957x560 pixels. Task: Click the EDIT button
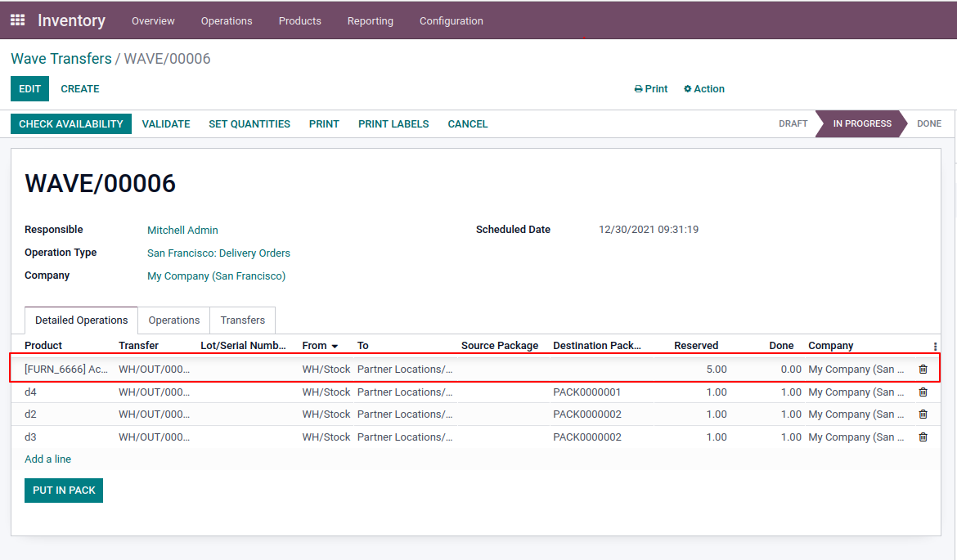click(x=29, y=89)
